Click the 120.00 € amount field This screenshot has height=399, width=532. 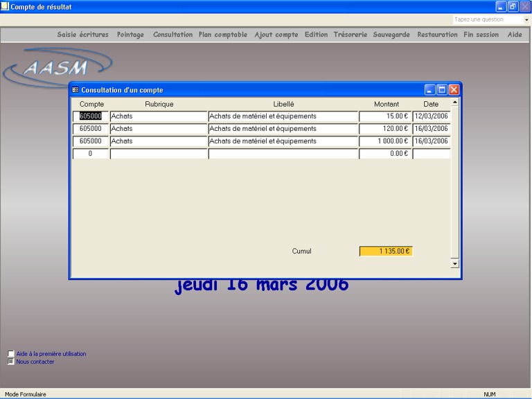(385, 129)
